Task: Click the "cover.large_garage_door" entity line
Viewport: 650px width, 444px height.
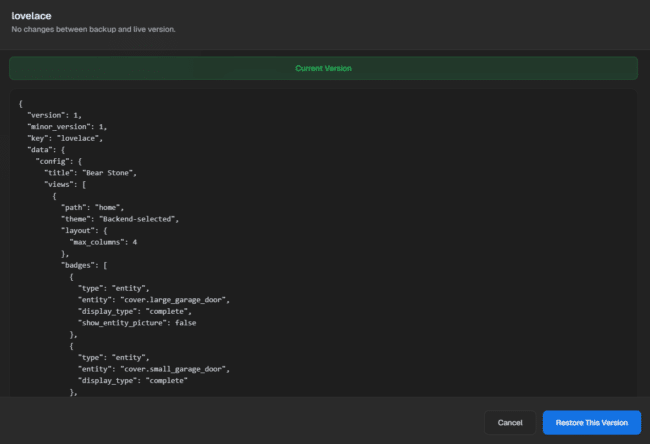Action: tap(154, 299)
